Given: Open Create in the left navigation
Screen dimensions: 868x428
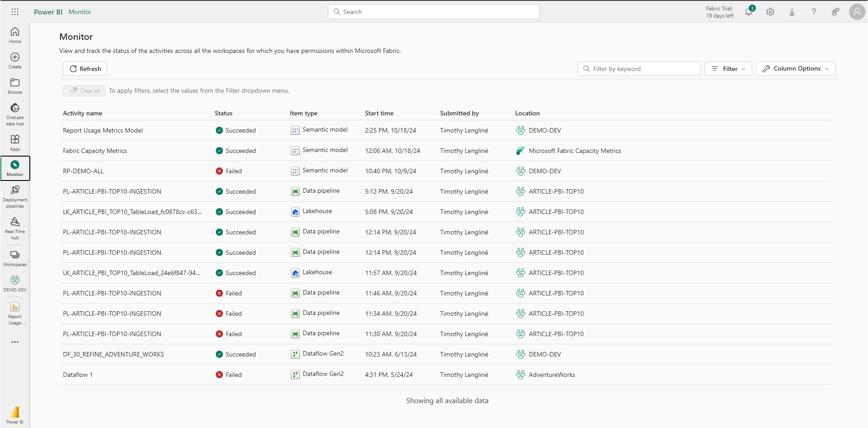Looking at the screenshot, I should (x=15, y=61).
